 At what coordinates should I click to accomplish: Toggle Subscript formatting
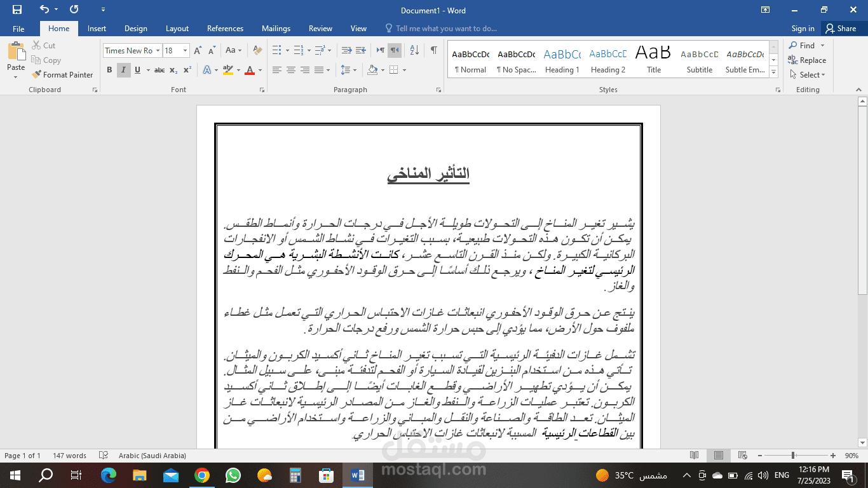pyautogui.click(x=173, y=70)
